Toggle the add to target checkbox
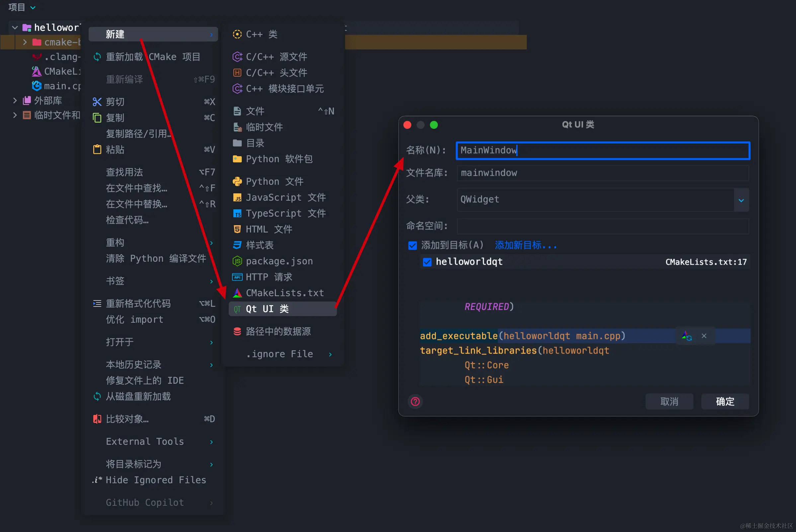This screenshot has width=796, height=532. (x=412, y=245)
